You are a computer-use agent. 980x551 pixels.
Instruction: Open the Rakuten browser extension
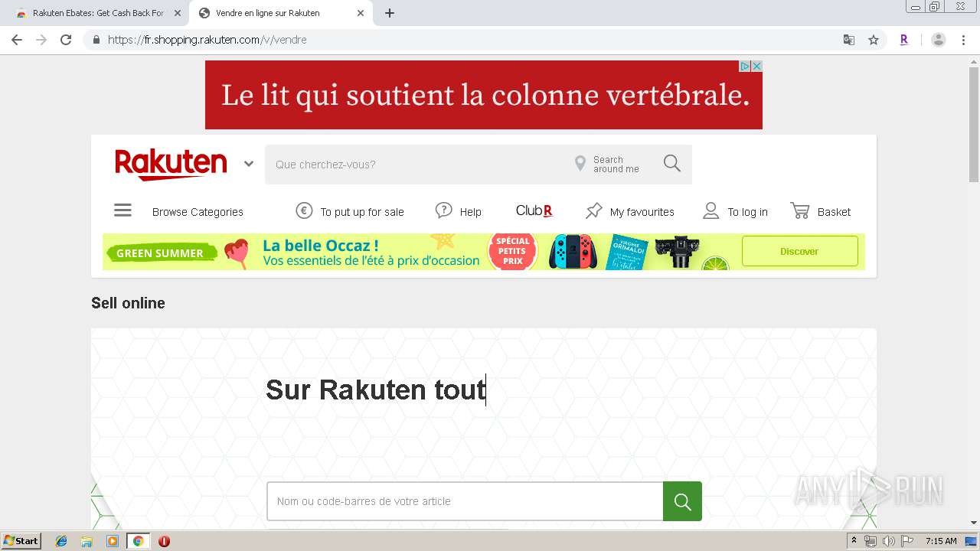[904, 40]
